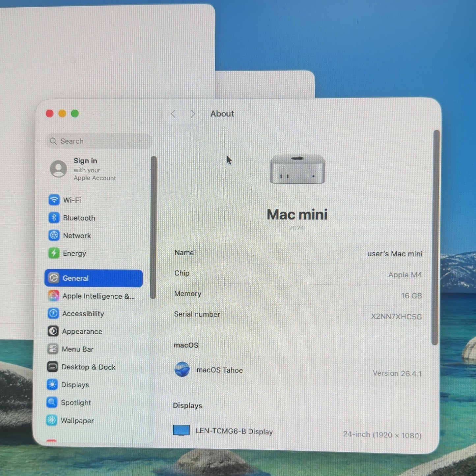Click the green full-screen window button
The image size is (476, 476).
coord(75,114)
